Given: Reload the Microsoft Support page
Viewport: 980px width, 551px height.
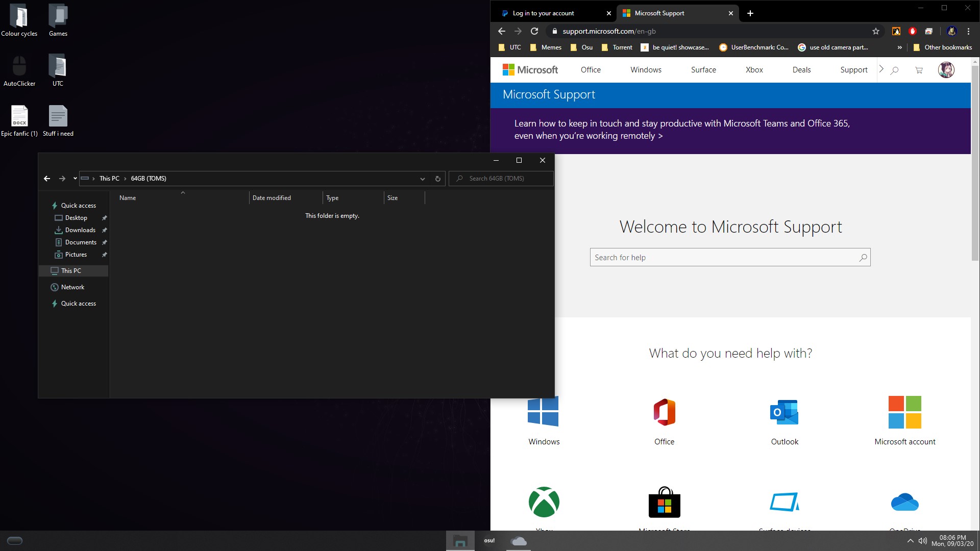Looking at the screenshot, I should click(x=534, y=31).
